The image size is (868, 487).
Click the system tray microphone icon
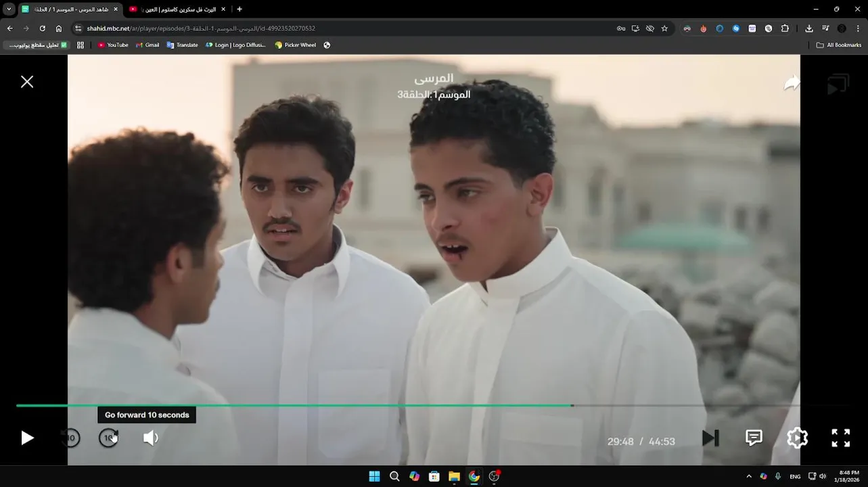point(778,476)
